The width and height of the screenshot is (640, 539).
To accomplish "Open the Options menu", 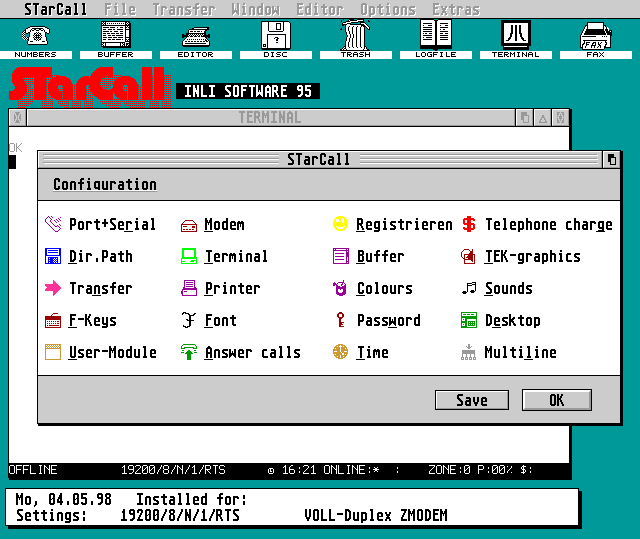I will pyautogui.click(x=388, y=9).
